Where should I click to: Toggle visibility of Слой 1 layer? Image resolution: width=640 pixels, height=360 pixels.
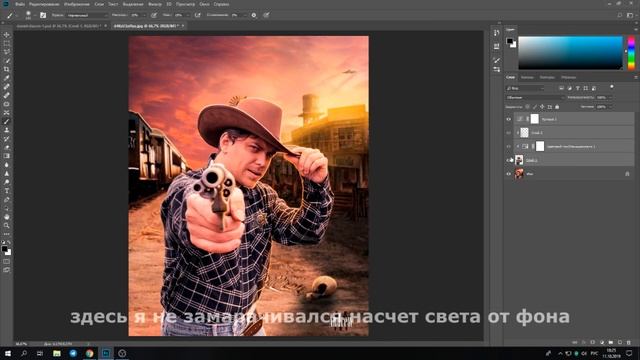(509, 160)
